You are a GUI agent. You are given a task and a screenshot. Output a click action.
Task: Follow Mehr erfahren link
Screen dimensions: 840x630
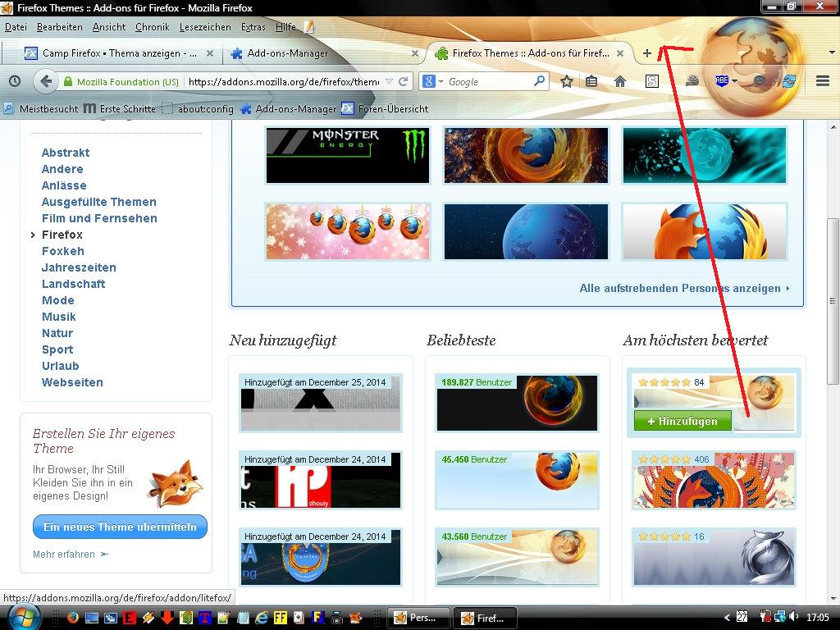pos(71,555)
